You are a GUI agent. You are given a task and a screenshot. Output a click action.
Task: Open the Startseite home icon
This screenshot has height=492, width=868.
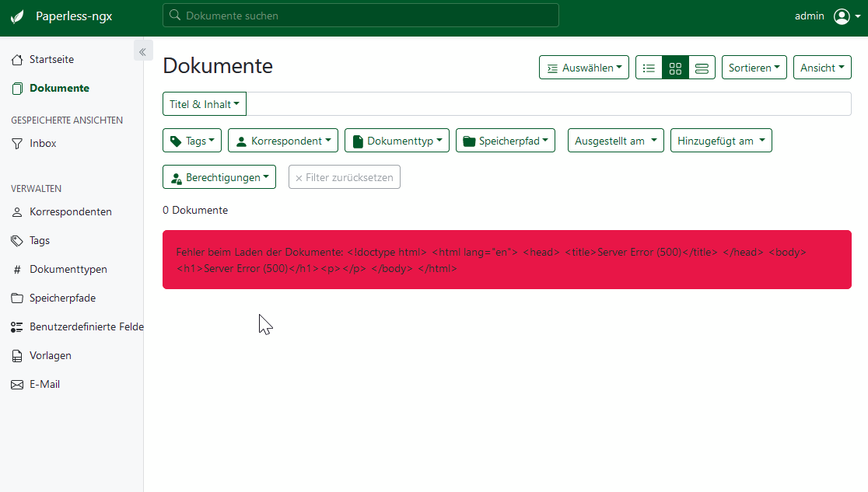pyautogui.click(x=16, y=59)
